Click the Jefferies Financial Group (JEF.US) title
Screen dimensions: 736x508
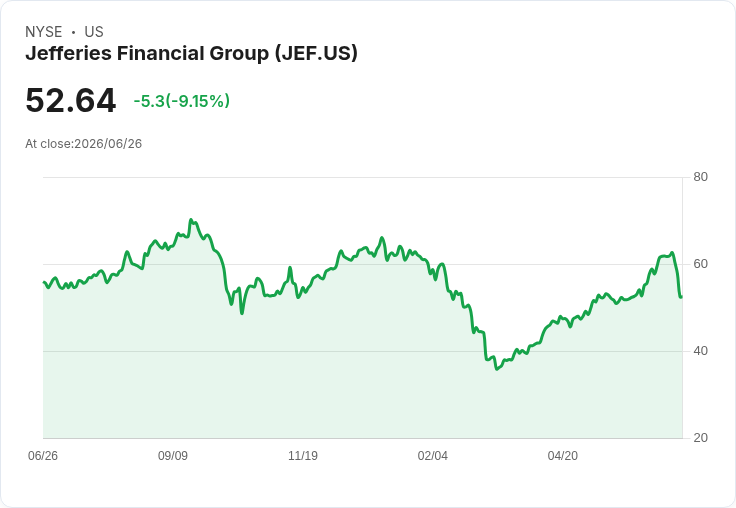tap(191, 54)
